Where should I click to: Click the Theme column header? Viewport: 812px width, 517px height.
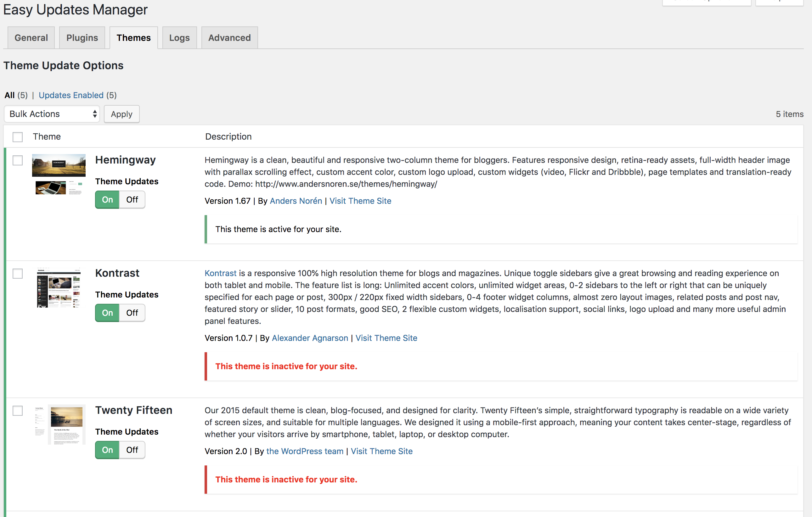coord(47,137)
